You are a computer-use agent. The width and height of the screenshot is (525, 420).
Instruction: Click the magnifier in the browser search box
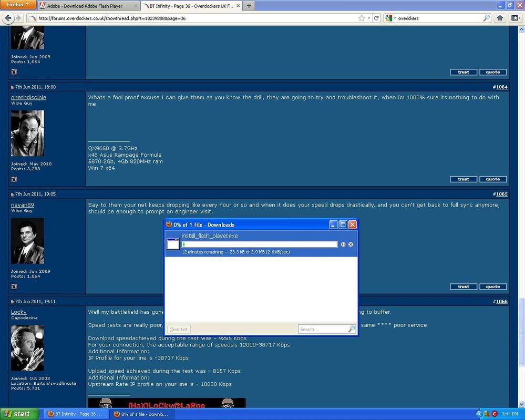(487, 18)
